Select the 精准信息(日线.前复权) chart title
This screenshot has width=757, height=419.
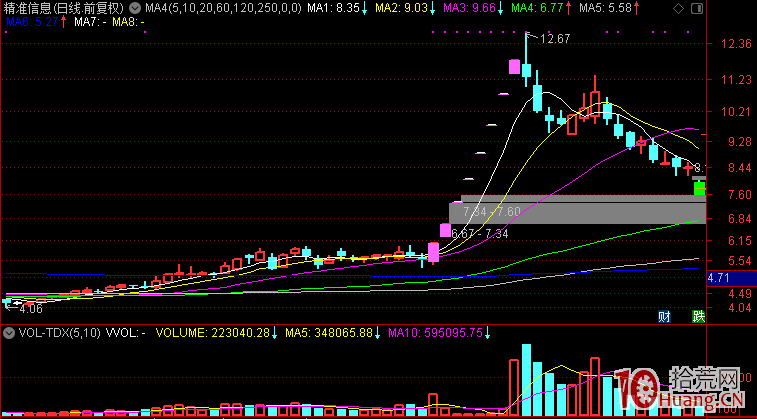tap(63, 8)
